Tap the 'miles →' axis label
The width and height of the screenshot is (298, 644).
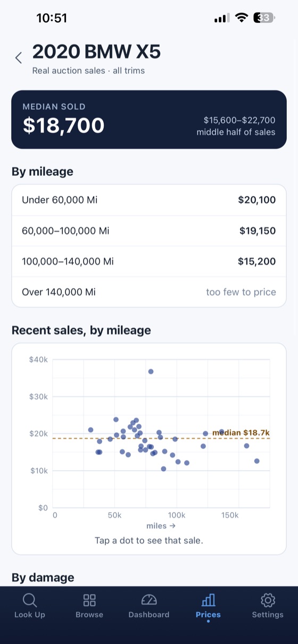(x=161, y=526)
